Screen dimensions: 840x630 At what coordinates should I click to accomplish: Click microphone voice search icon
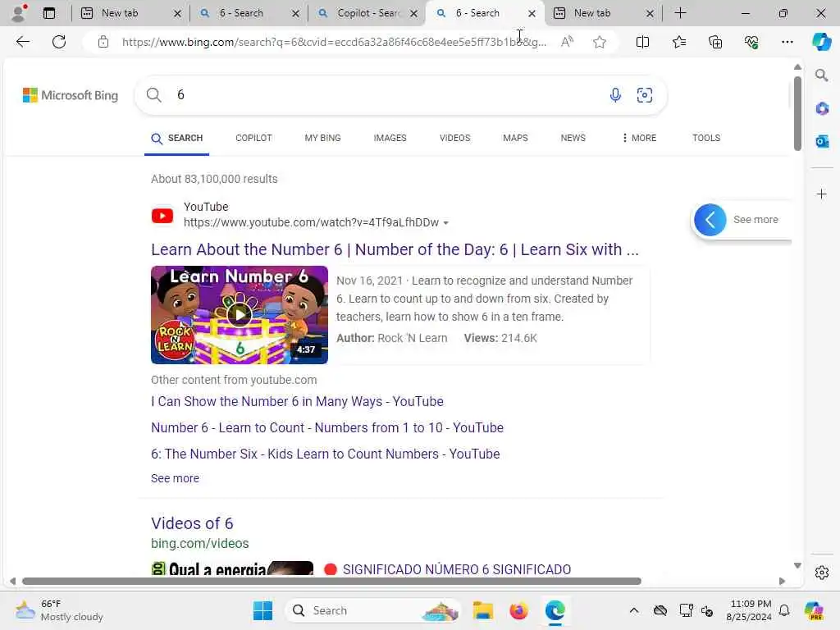pyautogui.click(x=615, y=95)
